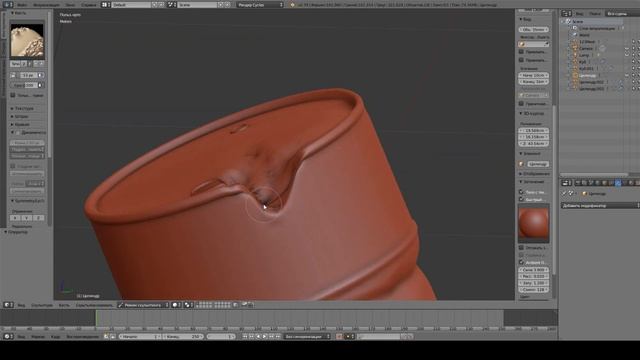Click the scene browse icon beside Scene field
Image resolution: width=640 pixels, height=360 pixels.
point(171,5)
